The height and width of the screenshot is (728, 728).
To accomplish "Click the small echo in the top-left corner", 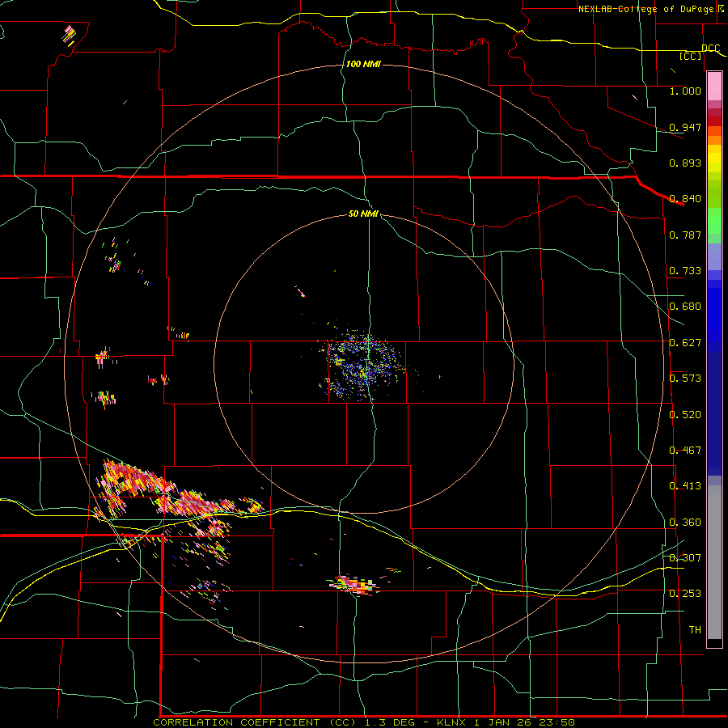I will click(70, 36).
